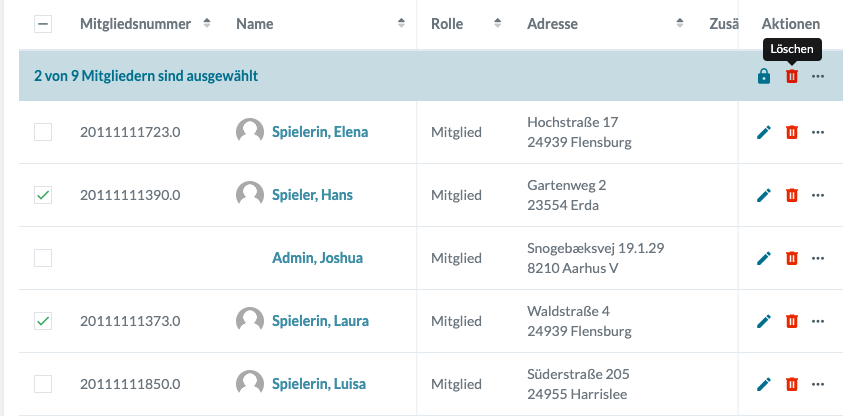Open bulk more actions menu for selection
Image resolution: width=855 pixels, height=416 pixels.
coord(819,76)
